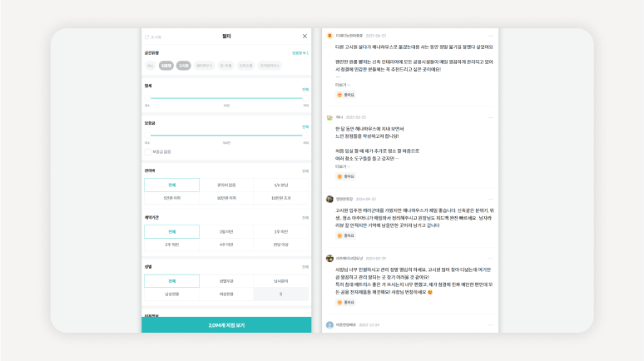This screenshot has width=644, height=361.
Task: Click the 2,094개 지점 보기 button
Action: [226, 325]
